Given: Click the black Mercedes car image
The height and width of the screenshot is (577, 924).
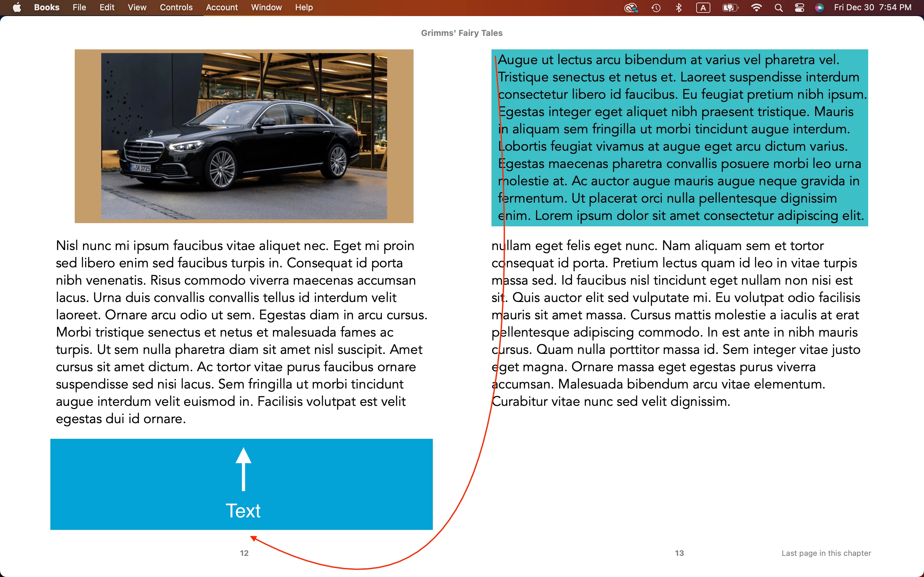Looking at the screenshot, I should [244, 136].
